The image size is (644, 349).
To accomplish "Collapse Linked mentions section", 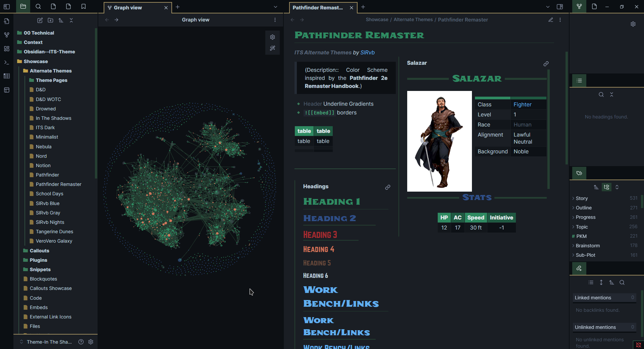I will [604, 298].
